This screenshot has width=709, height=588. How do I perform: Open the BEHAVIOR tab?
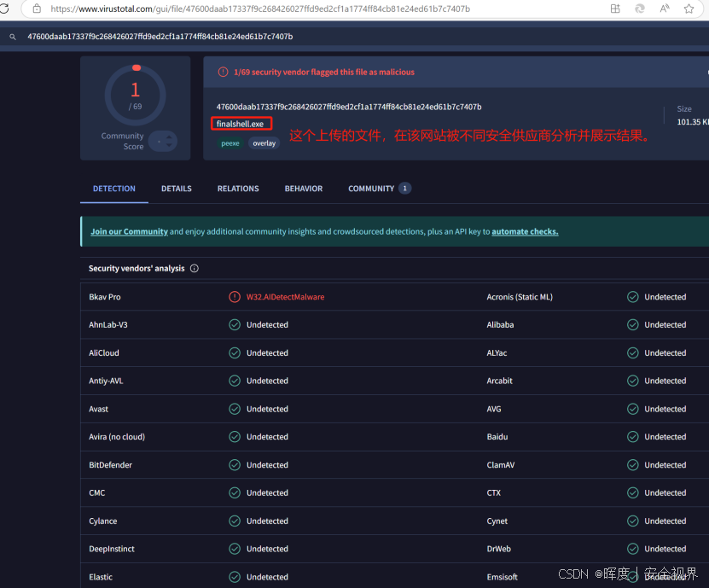pos(304,189)
